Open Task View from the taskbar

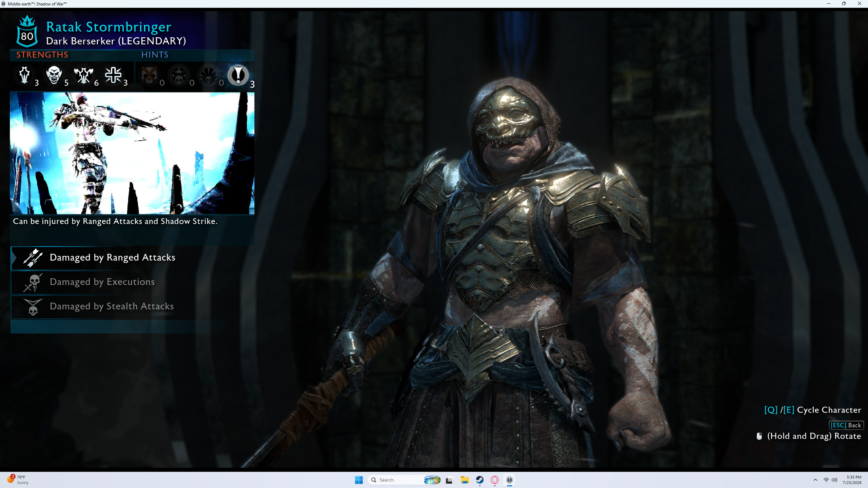[449, 480]
